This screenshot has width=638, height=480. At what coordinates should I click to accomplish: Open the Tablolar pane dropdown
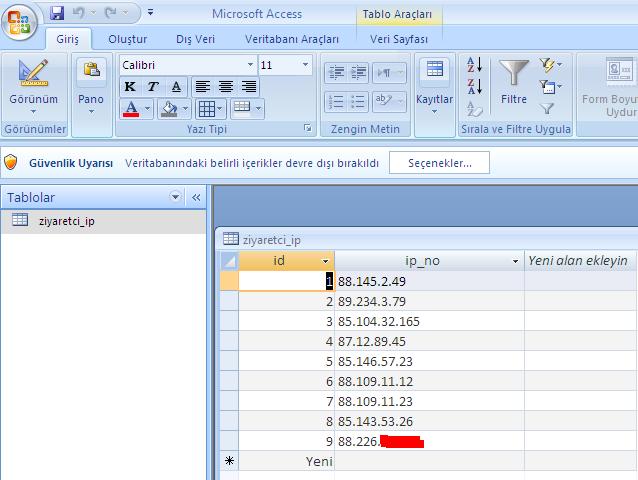click(x=175, y=197)
